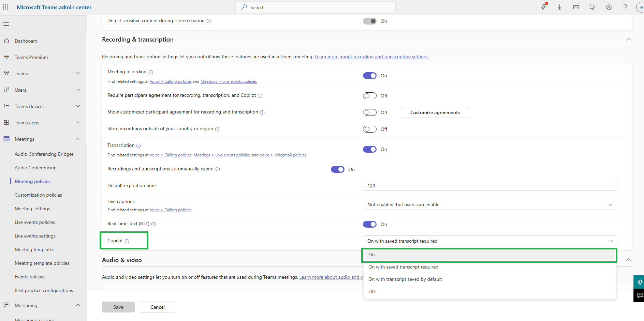The image size is (644, 321).
Task: Click the Dashboard home icon
Action: tap(6, 41)
